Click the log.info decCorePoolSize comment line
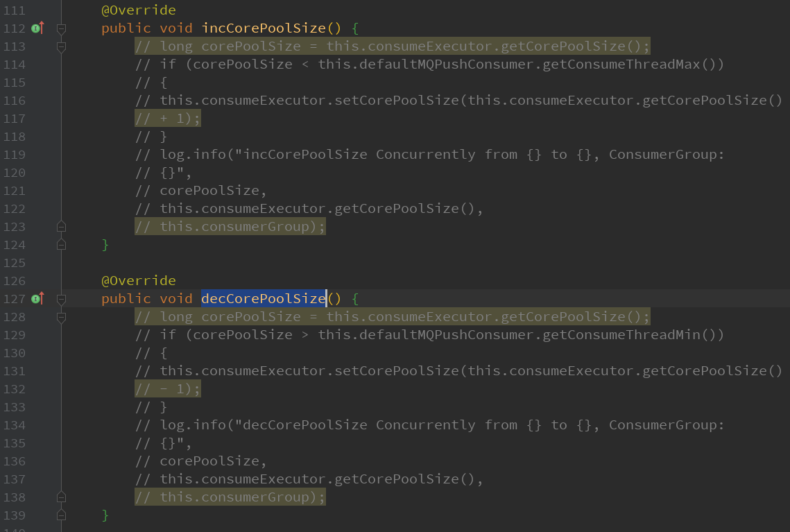The width and height of the screenshot is (790, 532). pyautogui.click(x=429, y=425)
